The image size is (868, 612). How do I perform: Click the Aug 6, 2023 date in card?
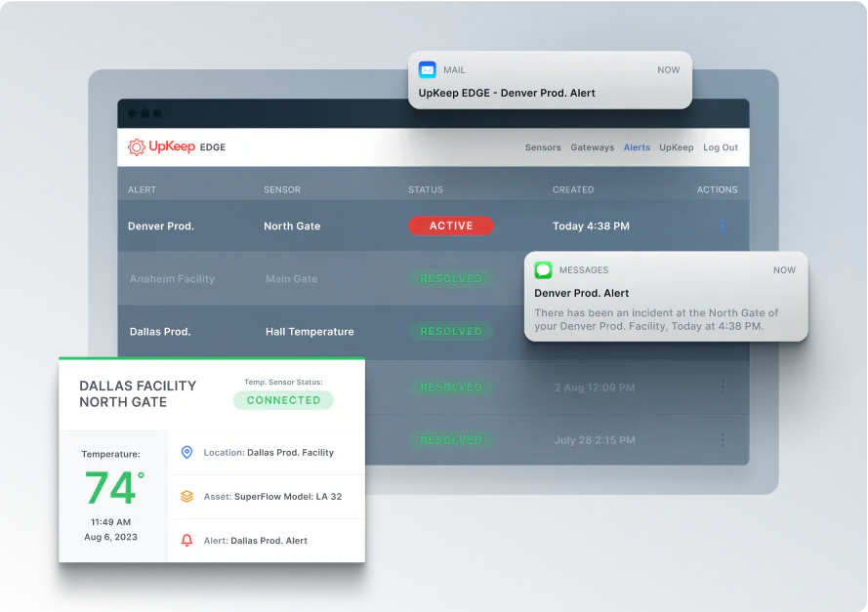(x=110, y=537)
